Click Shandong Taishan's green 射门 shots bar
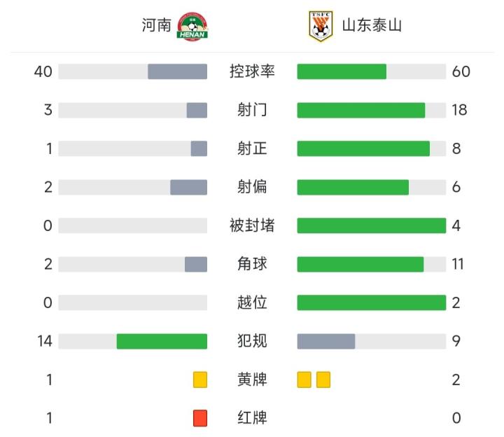The width and height of the screenshot is (504, 437). click(x=360, y=110)
